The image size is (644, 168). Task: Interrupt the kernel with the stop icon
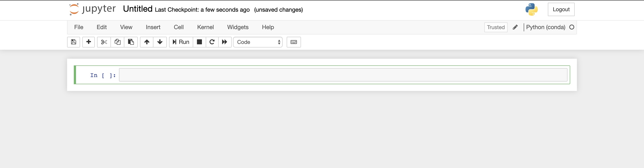(199, 42)
